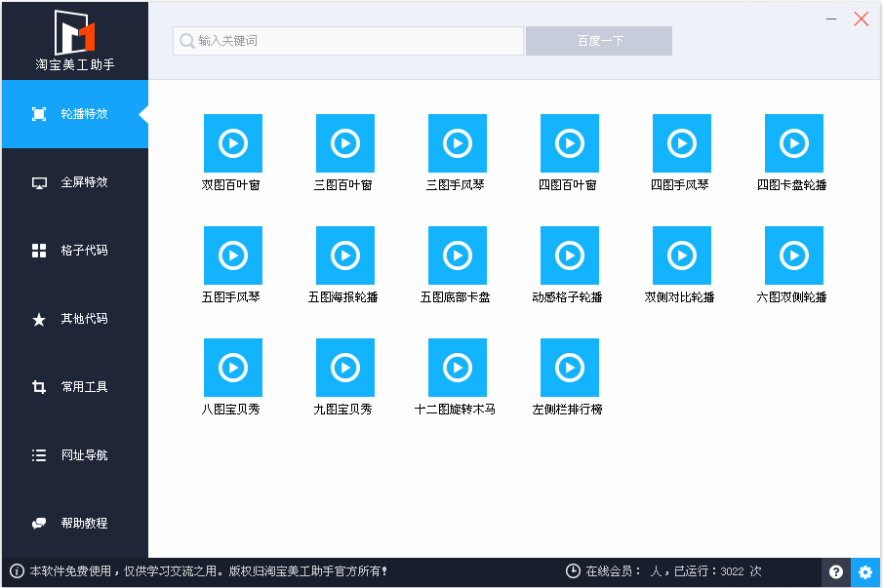The width and height of the screenshot is (883, 588).
Task: Open the settings gear in the corner
Action: point(864,572)
